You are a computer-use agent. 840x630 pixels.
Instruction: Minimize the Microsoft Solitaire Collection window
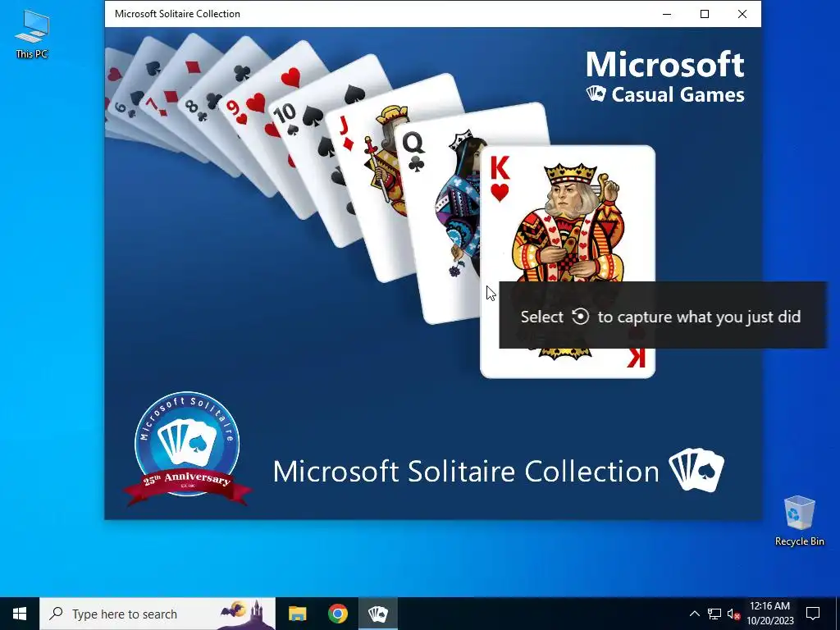(x=667, y=14)
